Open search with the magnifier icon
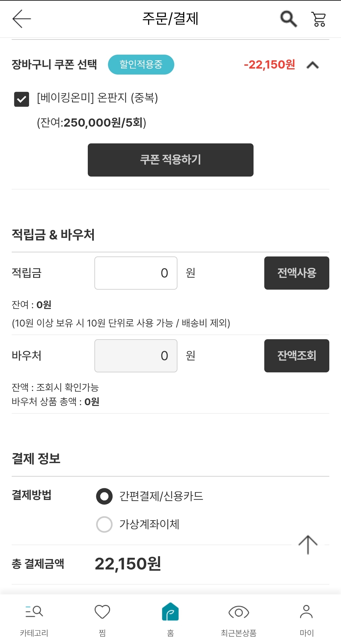341x644 pixels. 289,19
